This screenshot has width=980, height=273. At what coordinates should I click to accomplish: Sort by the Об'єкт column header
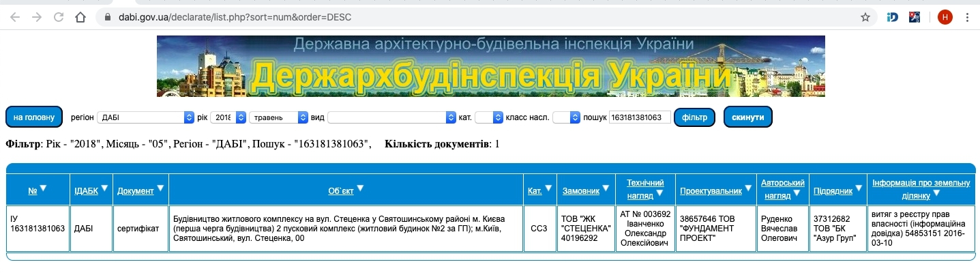tap(340, 191)
